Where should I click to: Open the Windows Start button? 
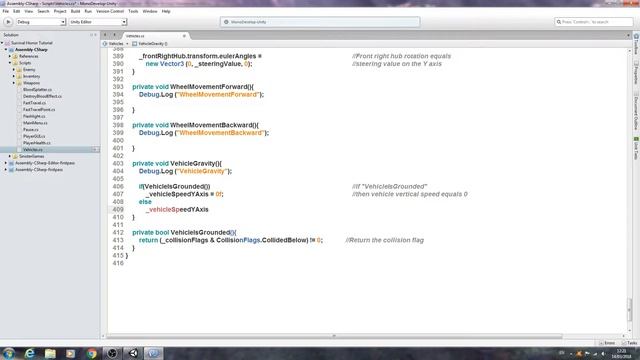coord(9,353)
